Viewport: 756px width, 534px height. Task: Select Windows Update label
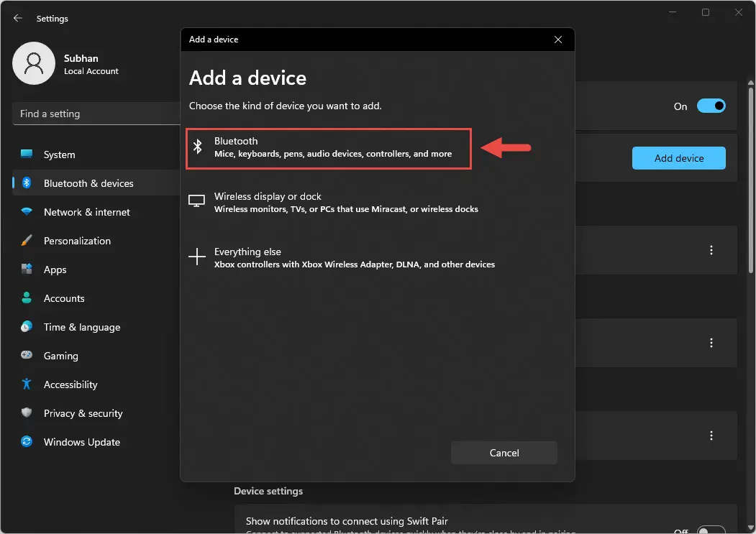pyautogui.click(x=82, y=442)
